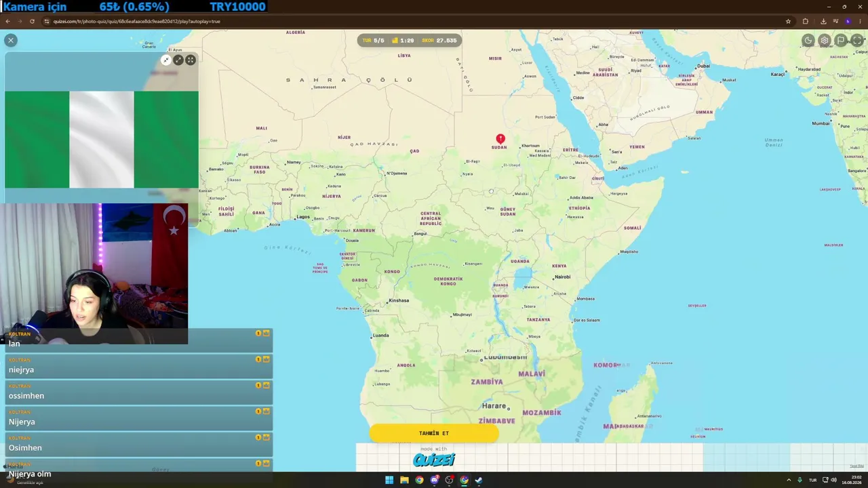Click the MOZAMBİK country label
Screen dimensions: 868x488
(x=542, y=413)
